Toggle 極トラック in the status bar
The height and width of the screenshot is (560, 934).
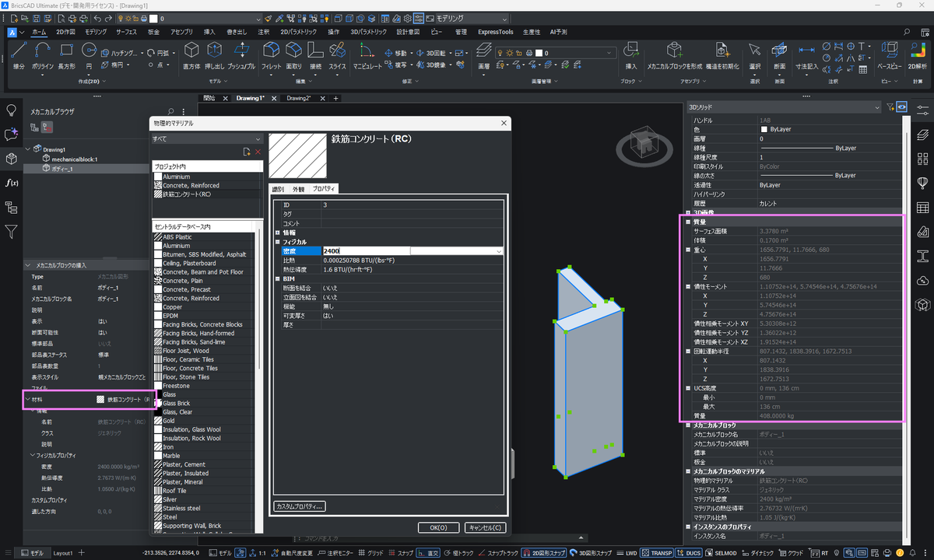click(460, 553)
